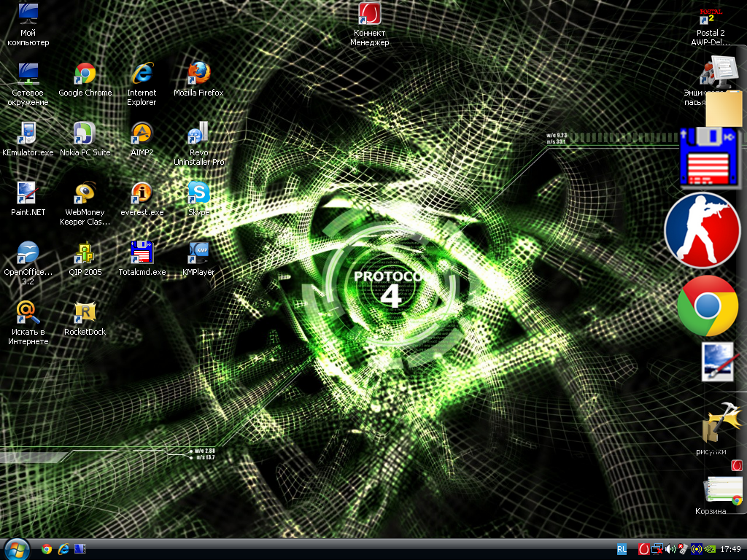Select the QIP 2005 messenger shortcut

[x=85, y=253]
